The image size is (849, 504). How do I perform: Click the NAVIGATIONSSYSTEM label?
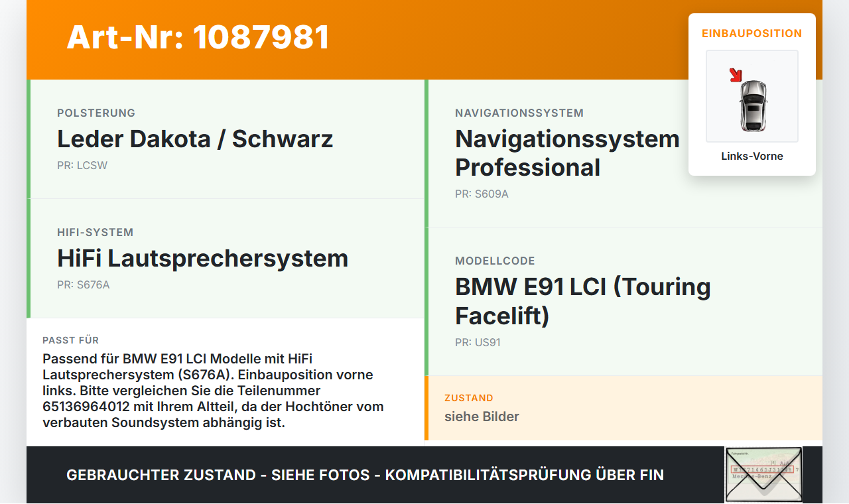[x=519, y=113]
